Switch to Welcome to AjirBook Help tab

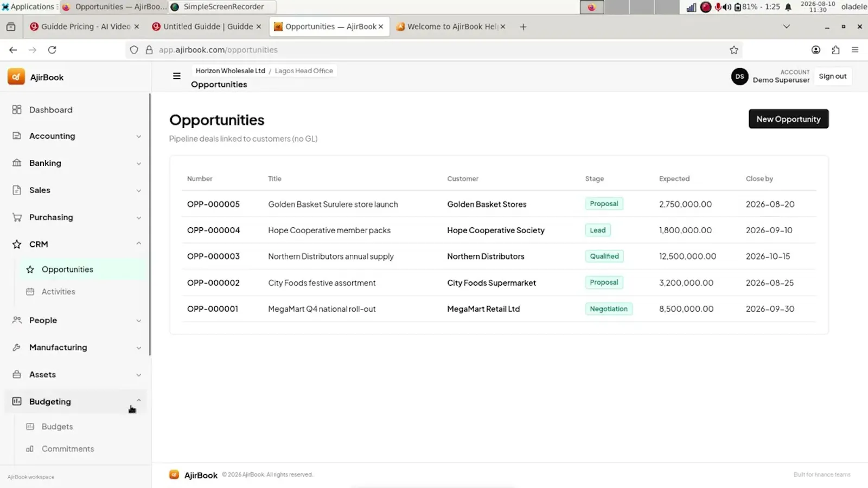451,27
